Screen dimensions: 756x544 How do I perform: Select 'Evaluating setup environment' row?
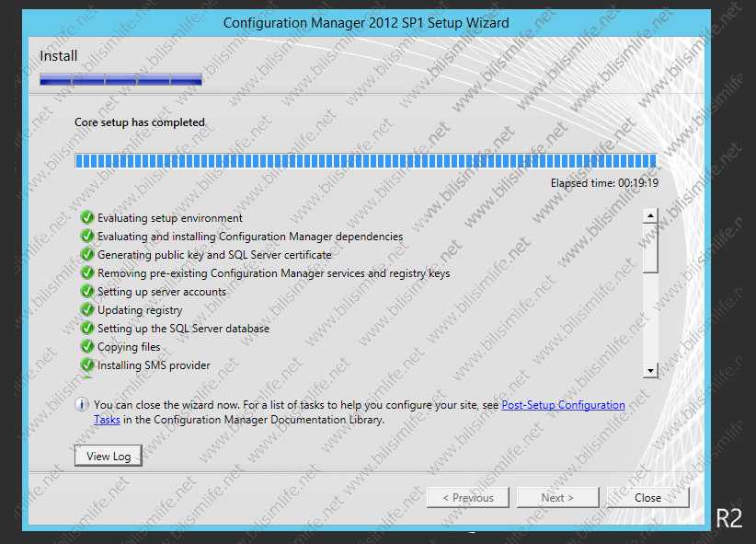(x=170, y=218)
